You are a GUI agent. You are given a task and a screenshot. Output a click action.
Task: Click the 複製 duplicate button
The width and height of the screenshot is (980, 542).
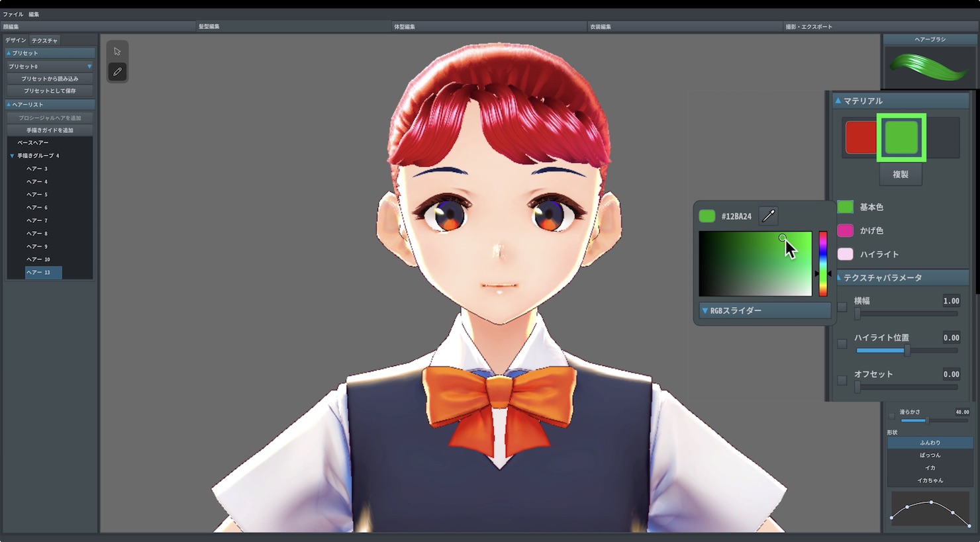pos(901,175)
